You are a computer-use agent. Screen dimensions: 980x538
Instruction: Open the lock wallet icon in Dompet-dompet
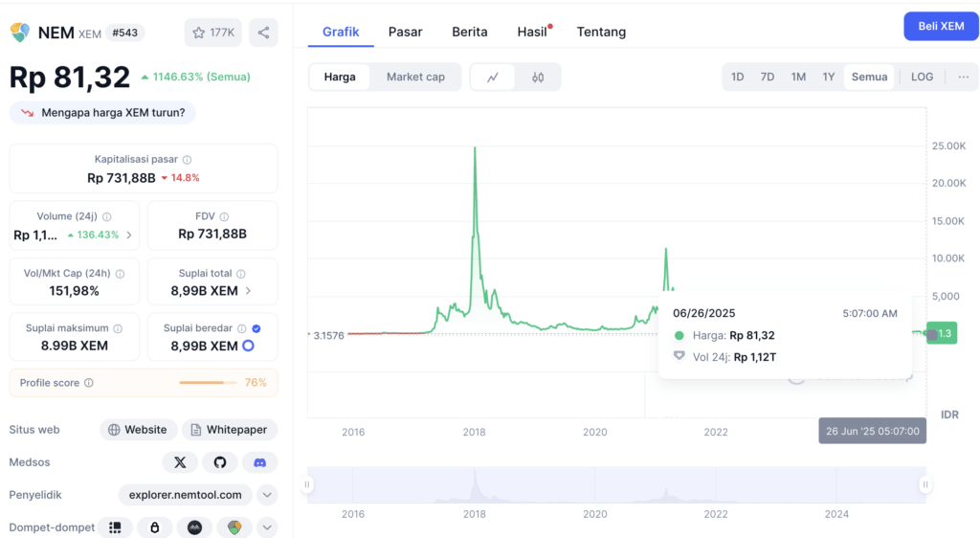154,527
